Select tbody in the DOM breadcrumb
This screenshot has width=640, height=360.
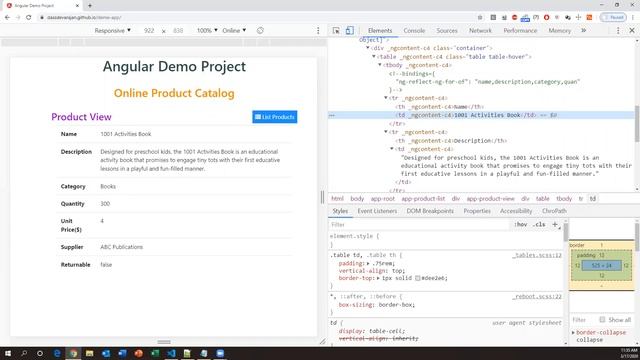pos(564,198)
